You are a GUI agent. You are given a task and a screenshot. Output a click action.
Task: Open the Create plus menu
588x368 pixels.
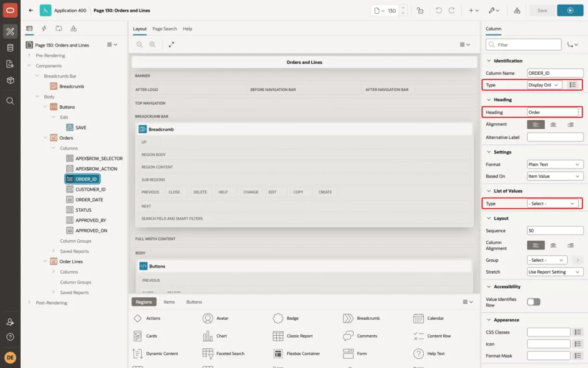(x=474, y=10)
